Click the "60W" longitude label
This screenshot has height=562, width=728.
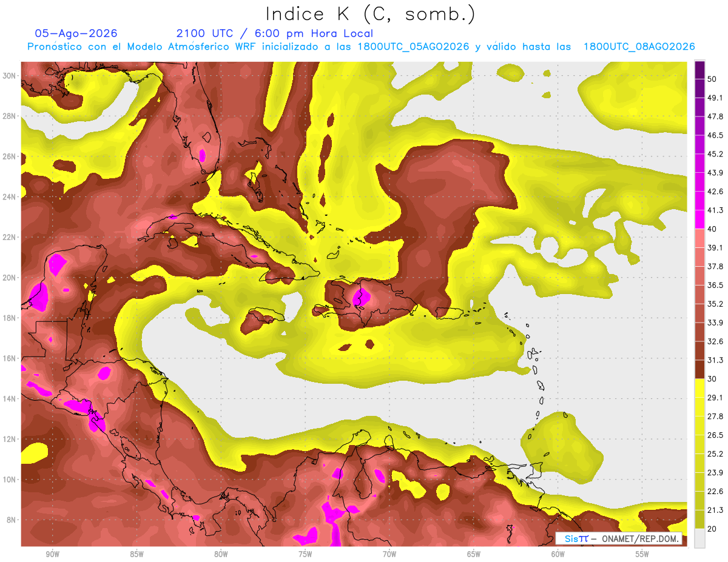[x=558, y=555]
